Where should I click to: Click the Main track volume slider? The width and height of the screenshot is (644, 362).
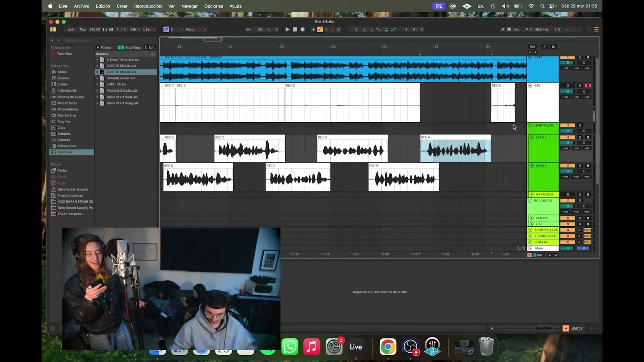[x=567, y=248]
